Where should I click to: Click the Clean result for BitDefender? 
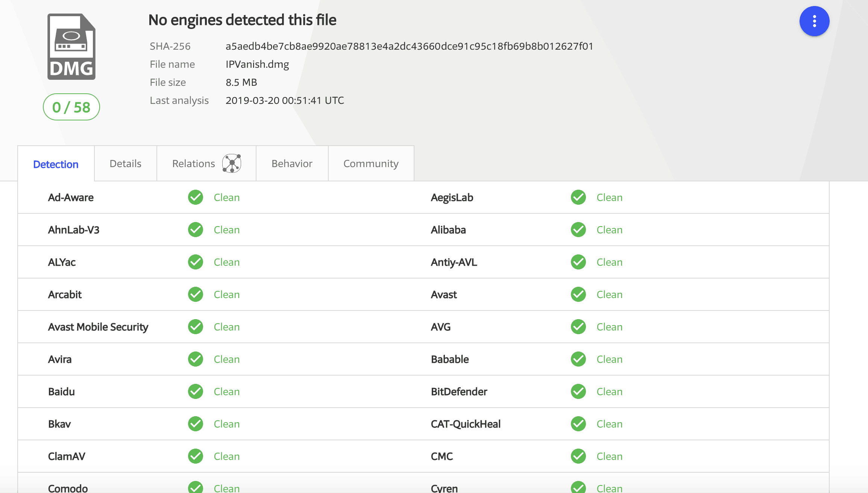click(610, 391)
